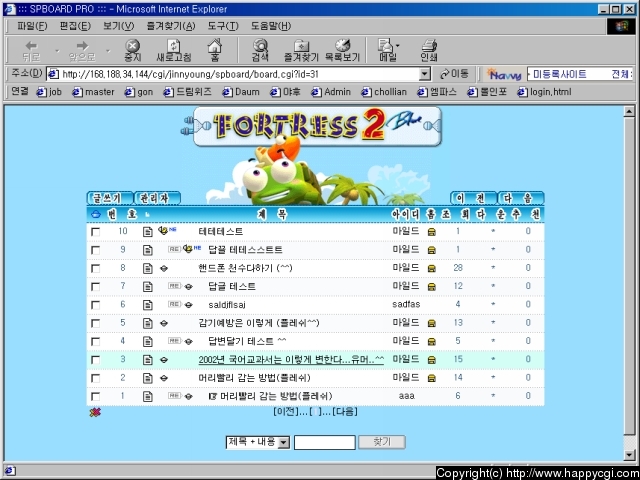Click the 찾기 (find) button

(x=382, y=442)
